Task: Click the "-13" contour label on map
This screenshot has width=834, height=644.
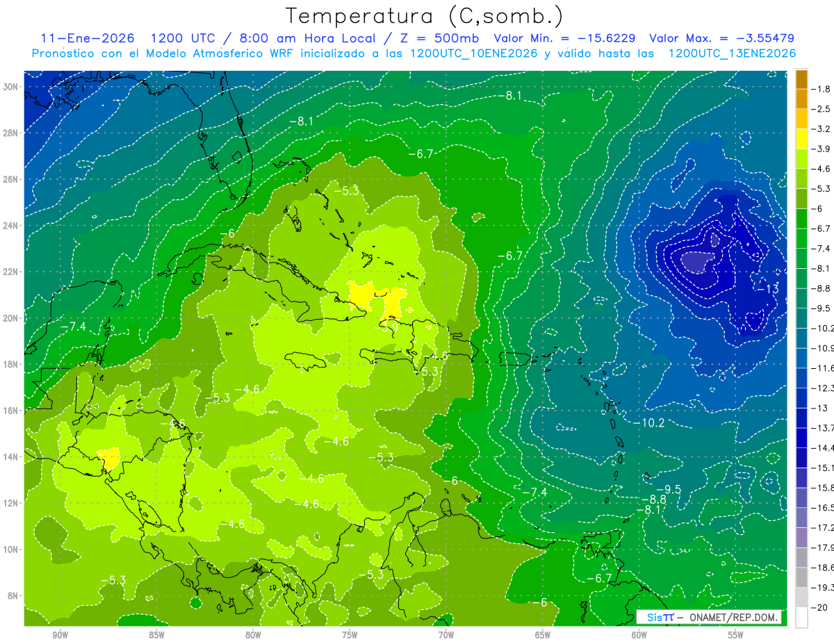Action: click(x=768, y=289)
